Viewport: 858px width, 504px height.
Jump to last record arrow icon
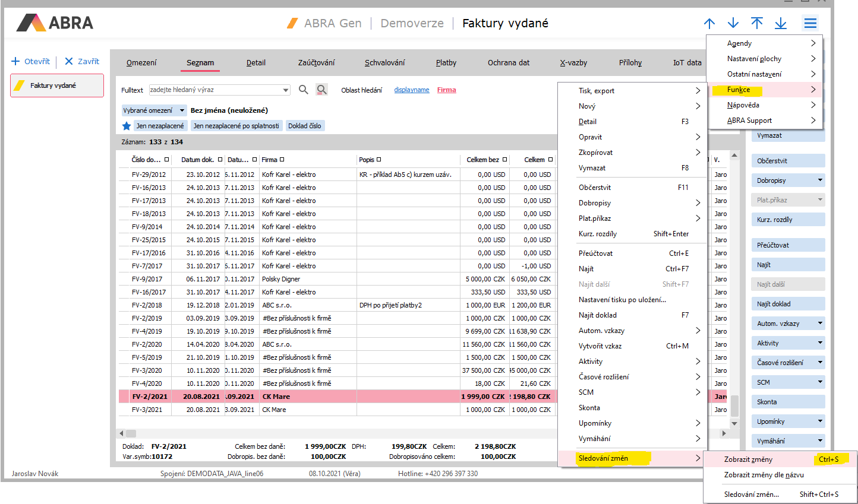click(781, 23)
